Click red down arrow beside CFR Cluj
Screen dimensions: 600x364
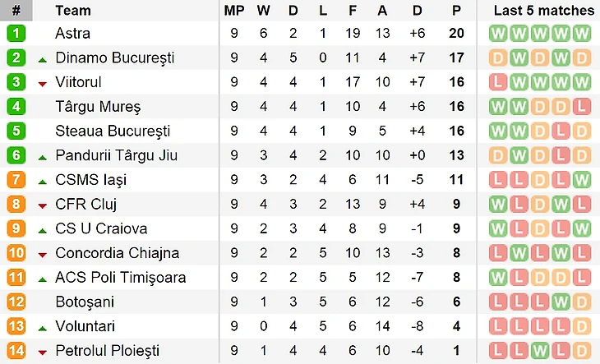[43, 206]
